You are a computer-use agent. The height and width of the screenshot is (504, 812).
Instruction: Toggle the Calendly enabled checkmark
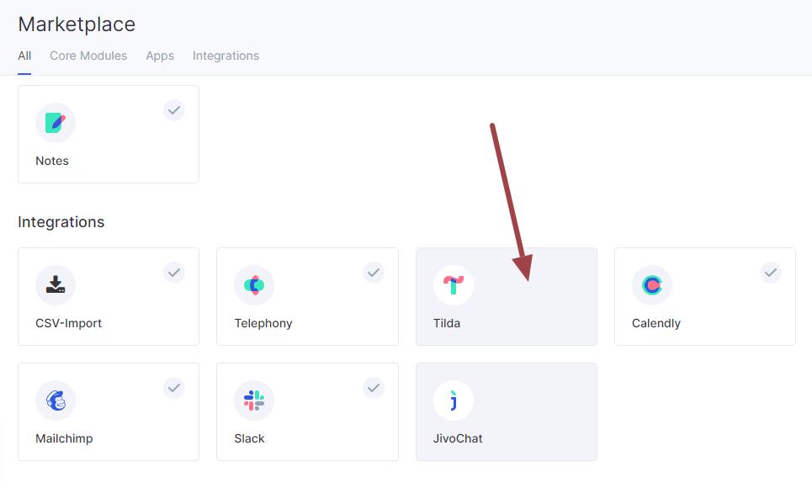tap(771, 273)
